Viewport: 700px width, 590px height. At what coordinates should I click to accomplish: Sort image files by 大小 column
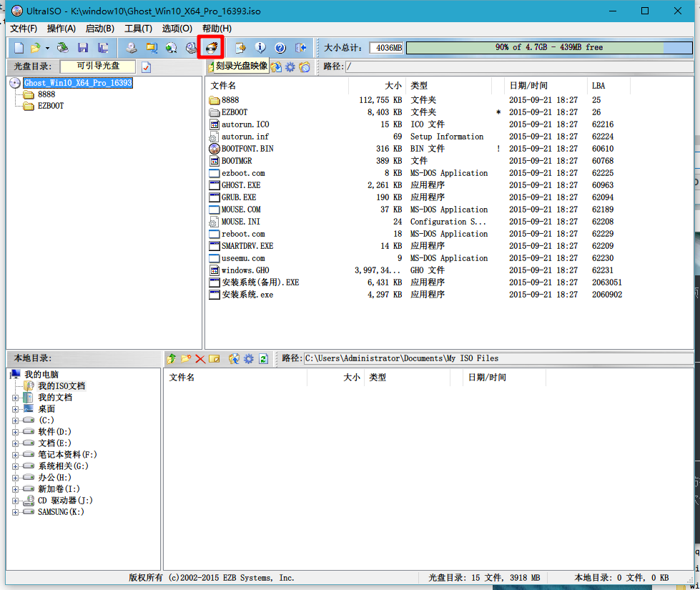pos(378,86)
